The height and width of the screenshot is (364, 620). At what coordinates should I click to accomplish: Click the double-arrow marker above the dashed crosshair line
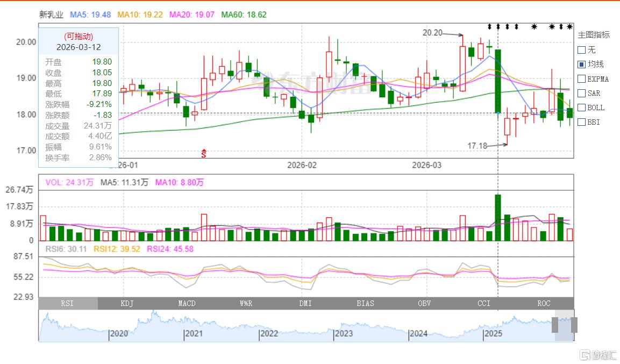coord(498,26)
